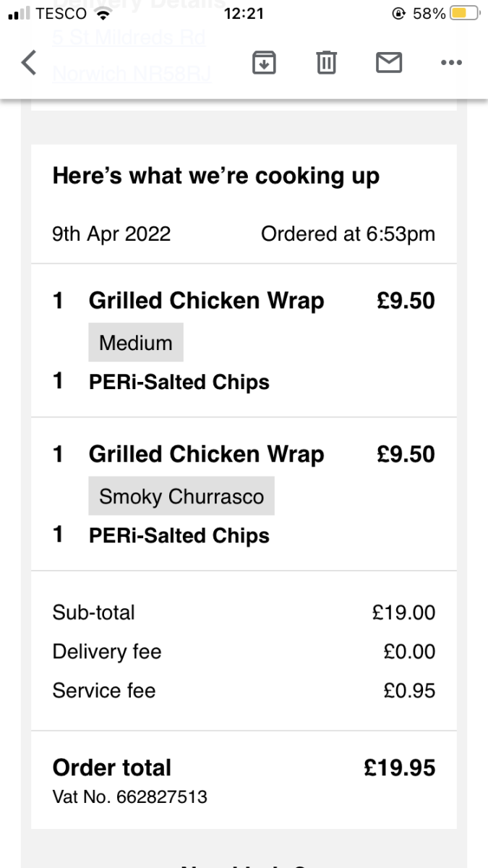Archive this email with the archive icon
Viewport: 488px width, 868px height.
[264, 63]
